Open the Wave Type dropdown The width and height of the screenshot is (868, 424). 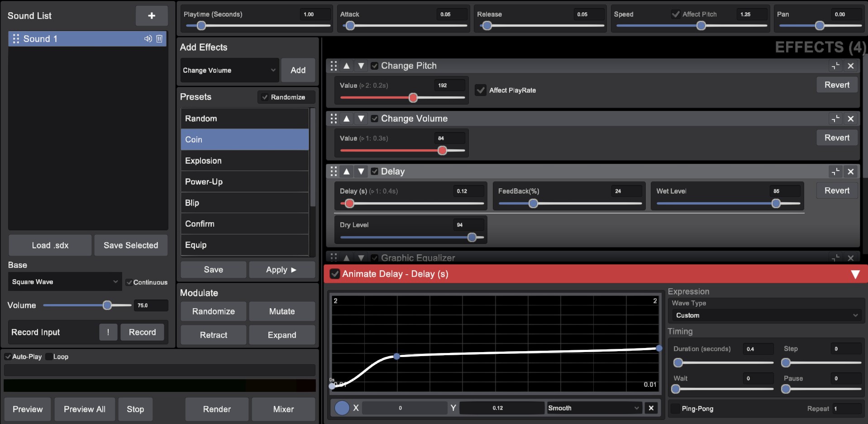[766, 315]
